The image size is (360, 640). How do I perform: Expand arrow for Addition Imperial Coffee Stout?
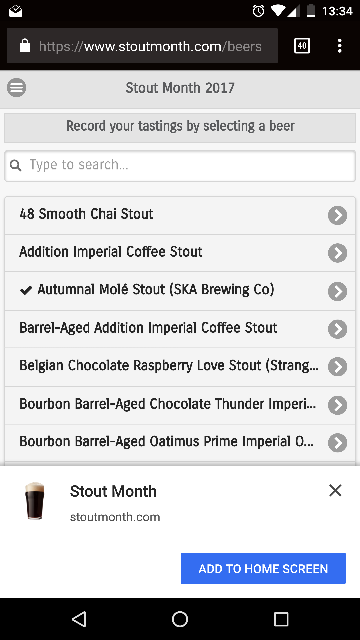(338, 253)
